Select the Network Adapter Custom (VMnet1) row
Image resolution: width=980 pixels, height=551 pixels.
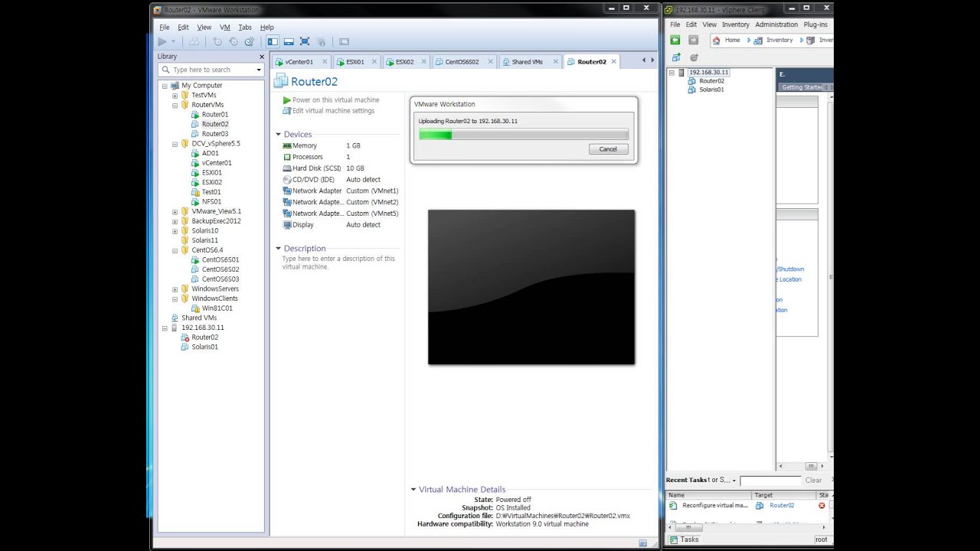[x=341, y=191]
